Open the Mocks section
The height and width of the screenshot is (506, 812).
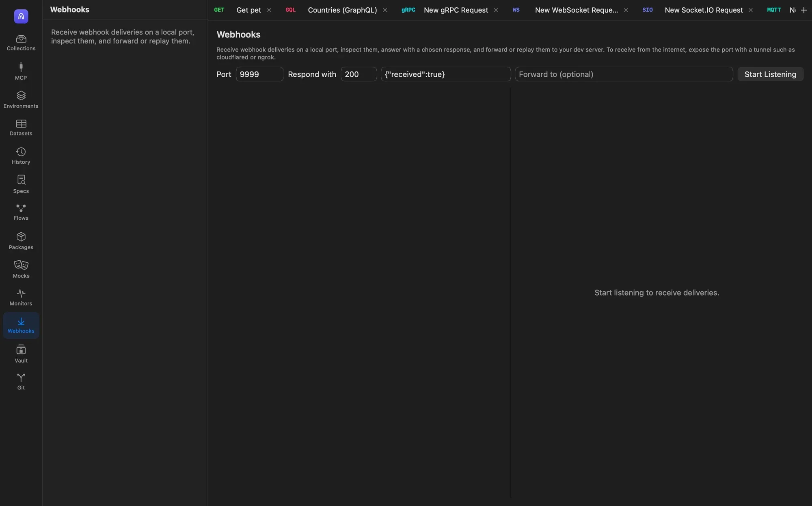click(x=21, y=269)
